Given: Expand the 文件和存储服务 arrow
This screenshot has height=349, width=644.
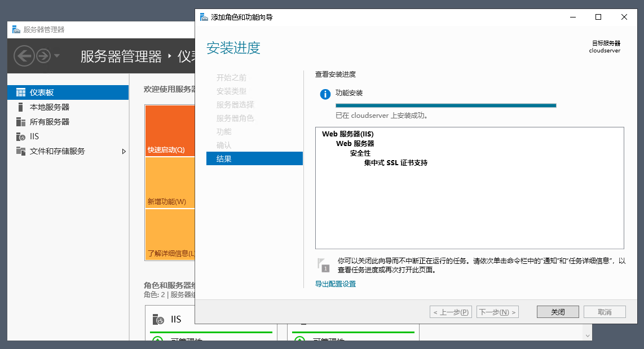Looking at the screenshot, I should point(123,151).
